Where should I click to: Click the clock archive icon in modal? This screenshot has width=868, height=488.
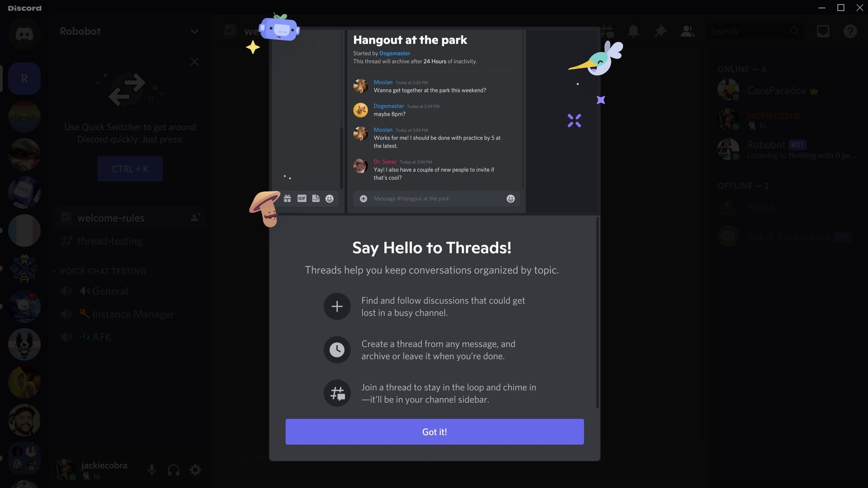coord(337,350)
